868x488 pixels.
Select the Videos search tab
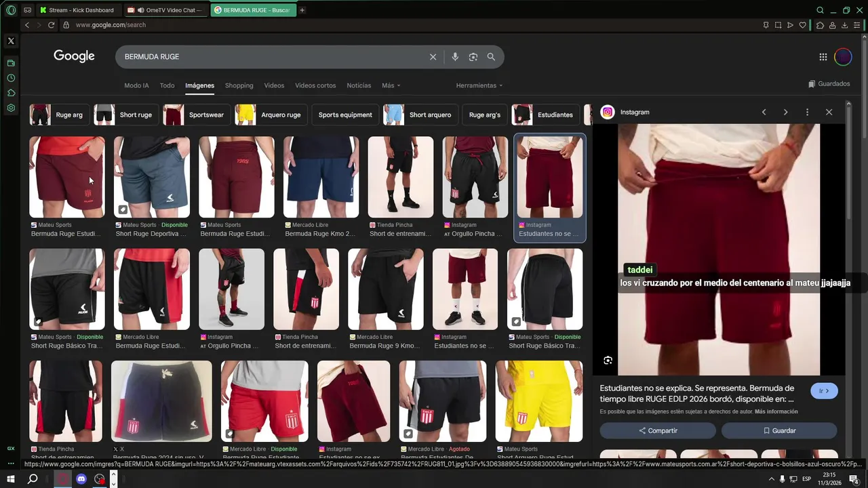click(274, 86)
